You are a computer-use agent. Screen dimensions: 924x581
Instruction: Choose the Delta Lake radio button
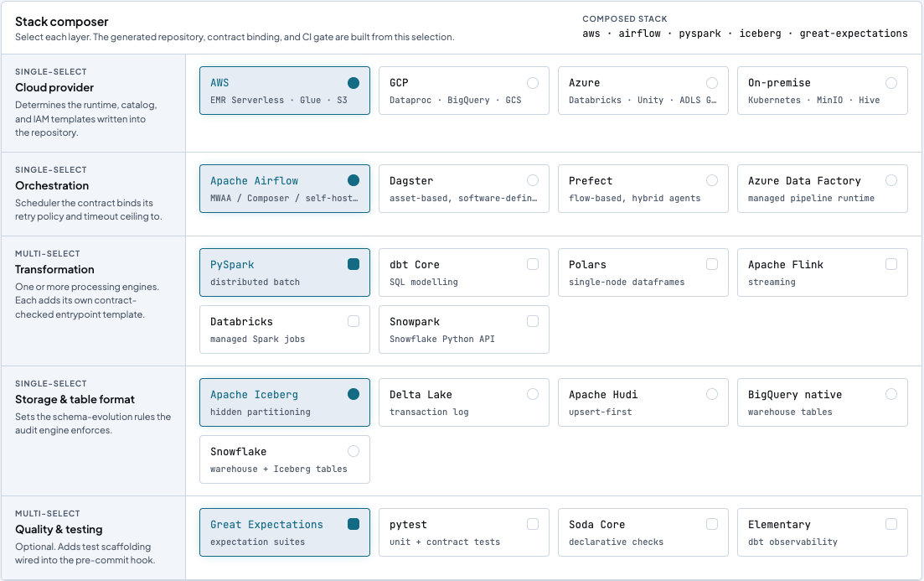(533, 394)
